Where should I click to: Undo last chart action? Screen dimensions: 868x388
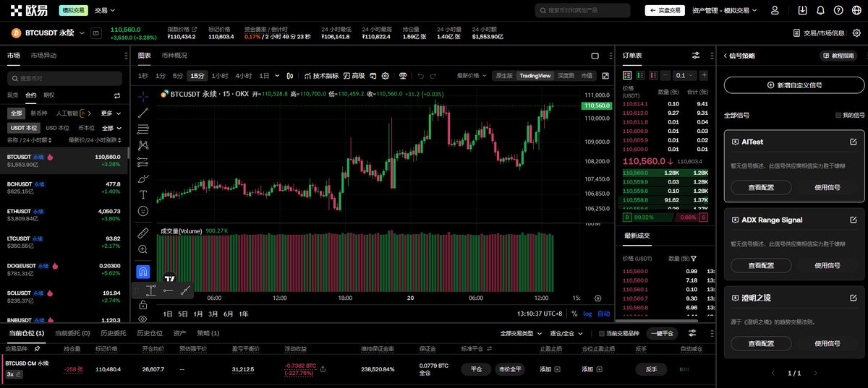click(421, 75)
